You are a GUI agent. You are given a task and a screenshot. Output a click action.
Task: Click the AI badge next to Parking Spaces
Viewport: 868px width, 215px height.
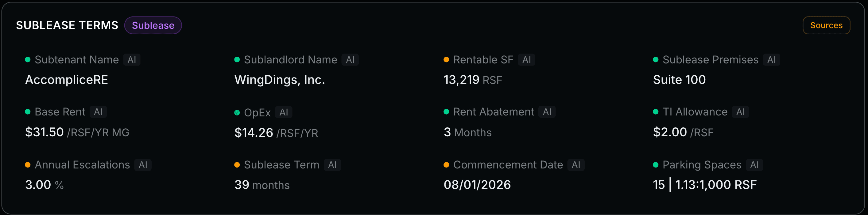tap(754, 164)
